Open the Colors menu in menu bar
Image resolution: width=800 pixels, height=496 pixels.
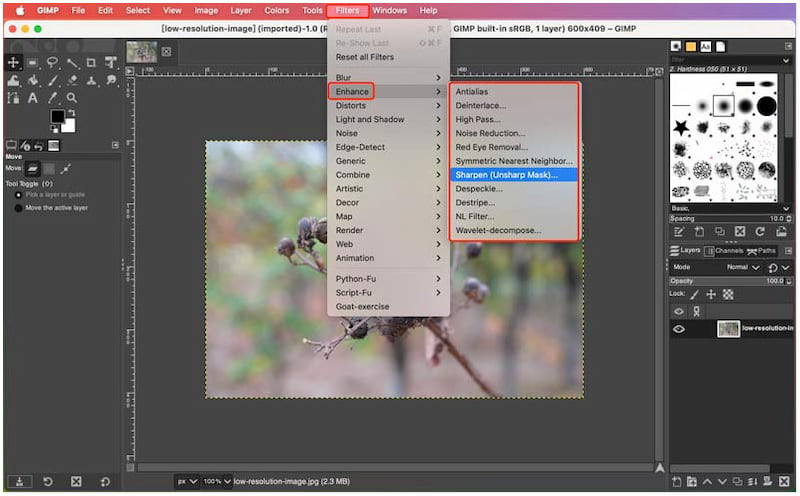click(276, 10)
